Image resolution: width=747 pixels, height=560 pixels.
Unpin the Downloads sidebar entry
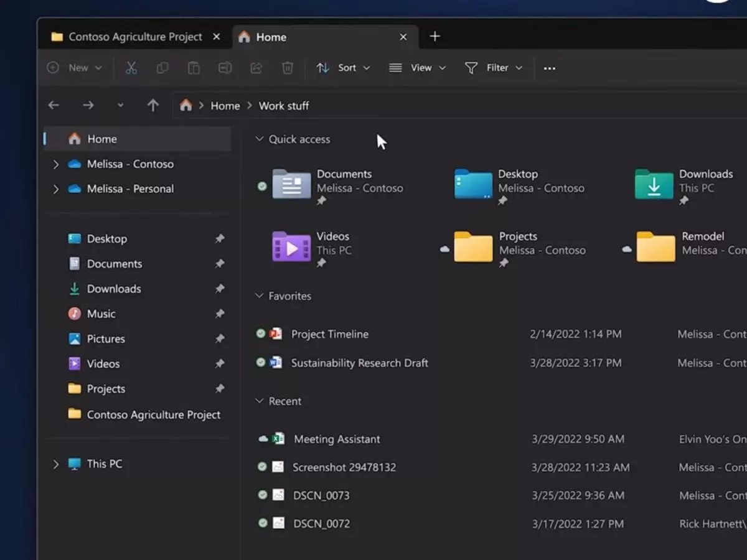pos(220,289)
